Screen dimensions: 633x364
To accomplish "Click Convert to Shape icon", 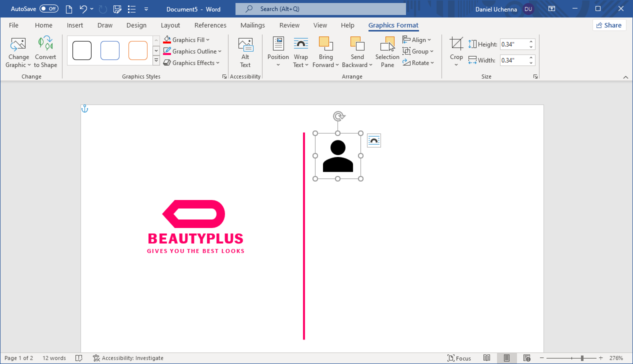I will 45,44.
